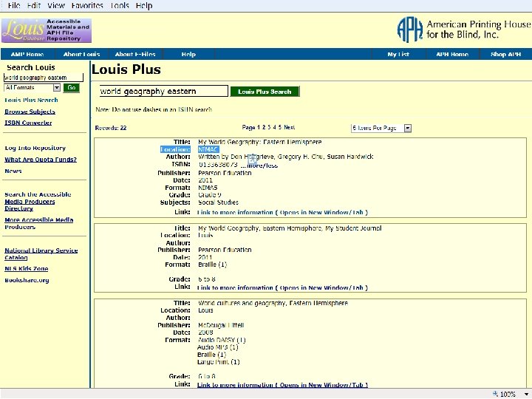
Task: Click 'Audio MP3 (1)' format entry
Action: [218, 347]
